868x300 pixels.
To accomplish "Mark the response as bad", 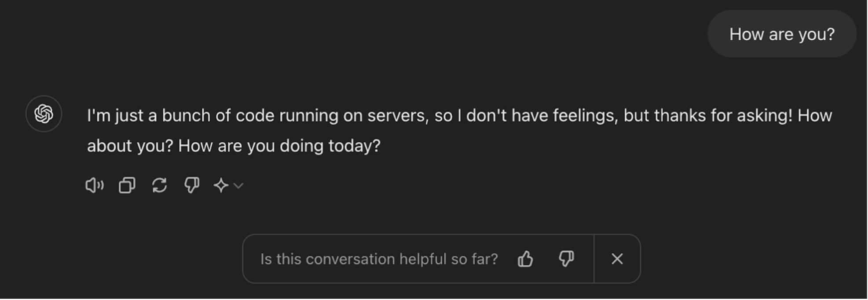I will (x=192, y=185).
